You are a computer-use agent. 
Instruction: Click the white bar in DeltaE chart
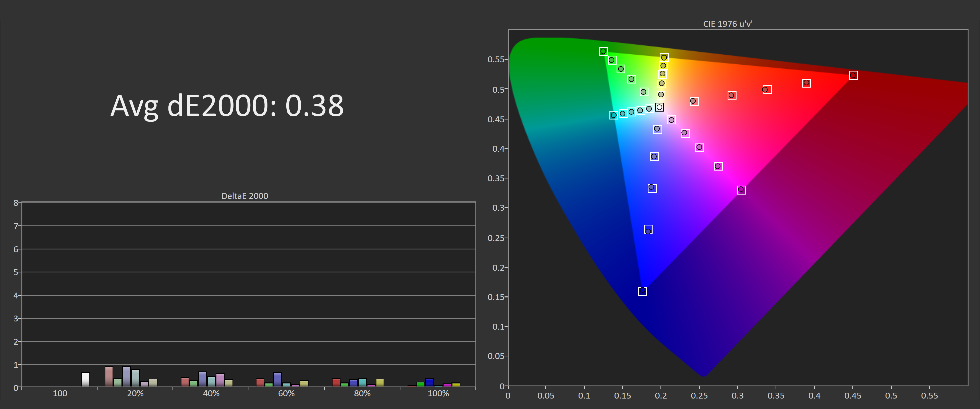point(85,379)
